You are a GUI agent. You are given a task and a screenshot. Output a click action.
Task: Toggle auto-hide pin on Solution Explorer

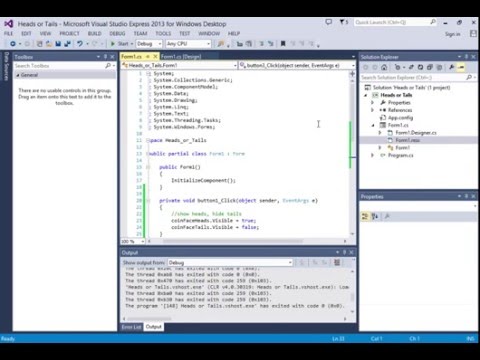pos(466,57)
